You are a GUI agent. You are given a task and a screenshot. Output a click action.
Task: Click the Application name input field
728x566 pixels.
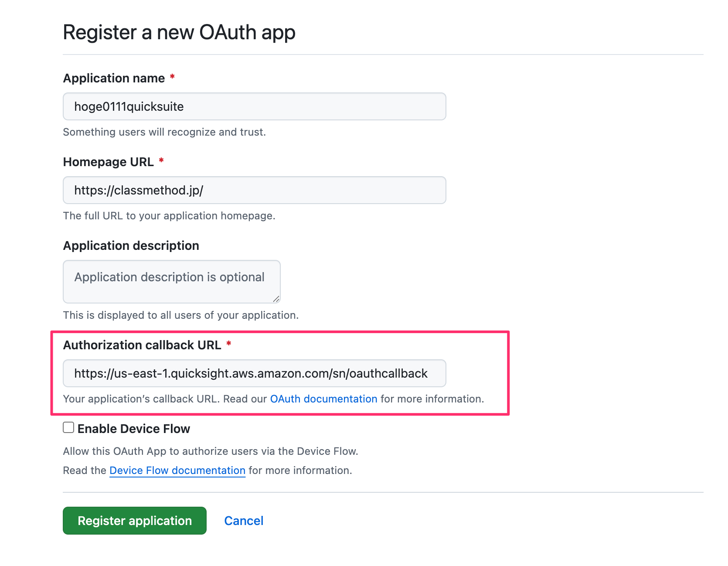coord(254,106)
